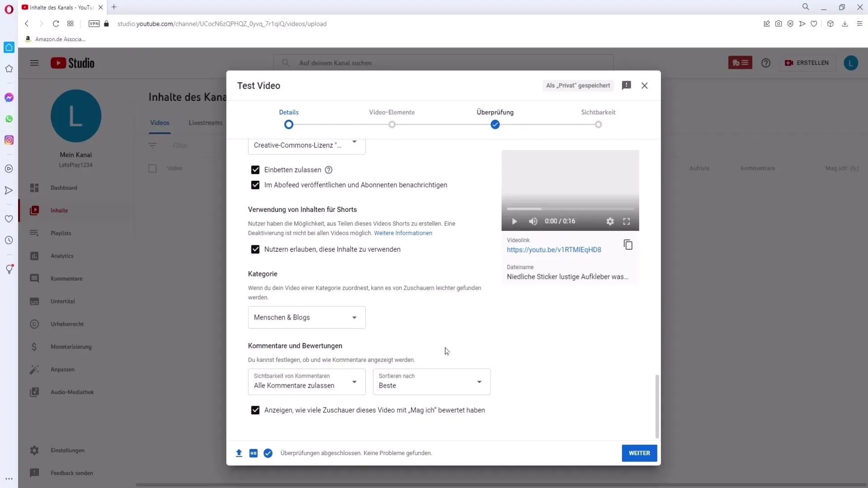This screenshot has width=868, height=488.
Task: Close the Test Video upload dialog
Action: coord(645,85)
